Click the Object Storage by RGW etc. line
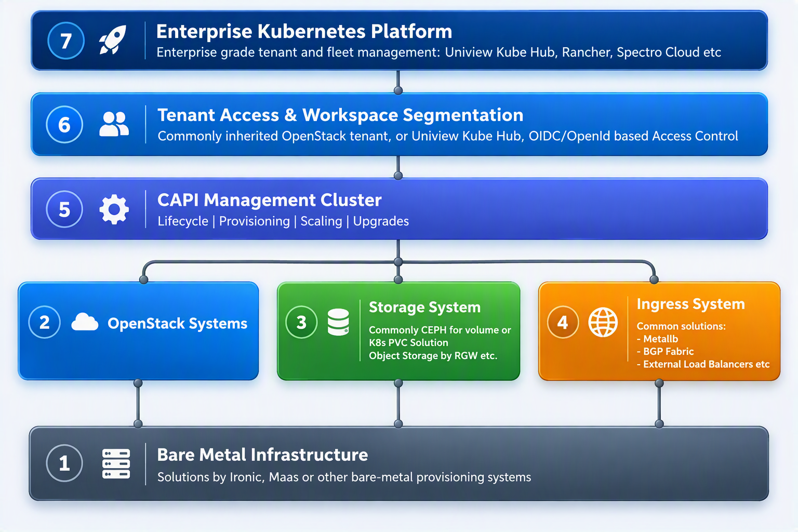The width and height of the screenshot is (798, 532). (x=433, y=356)
